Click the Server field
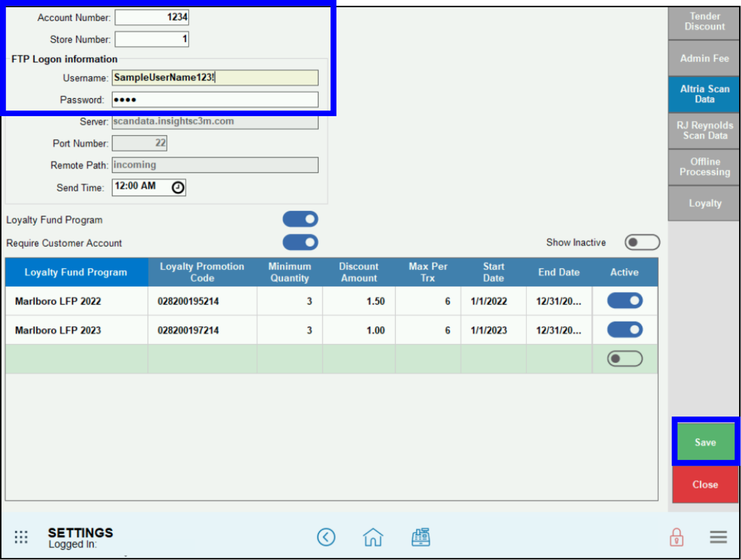 [215, 122]
